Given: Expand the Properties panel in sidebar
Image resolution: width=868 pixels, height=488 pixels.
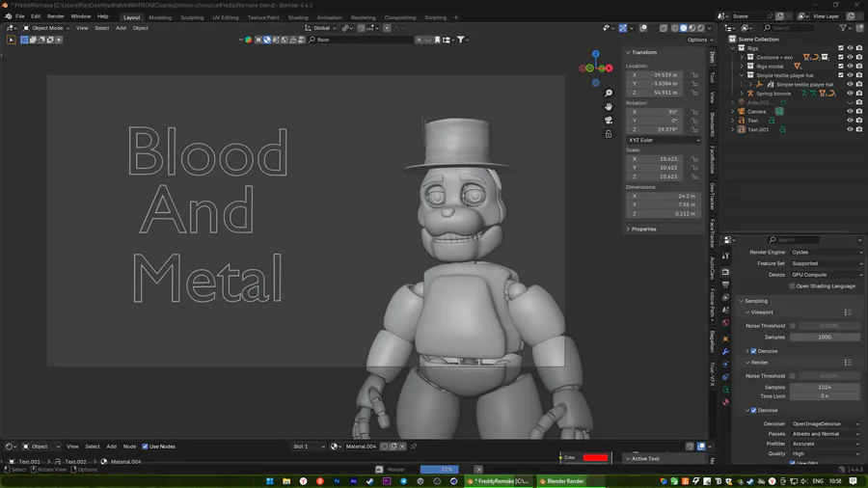Looking at the screenshot, I should pos(644,230).
